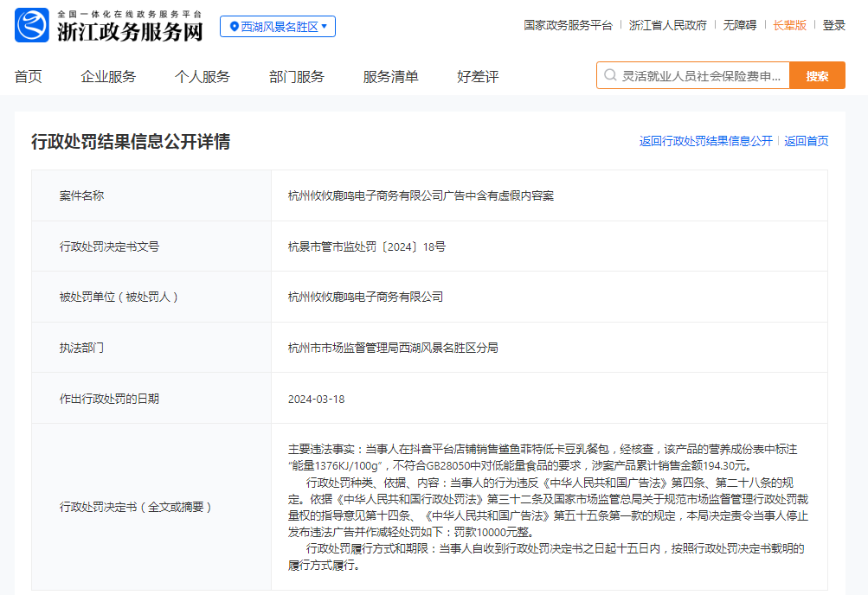Click the location pin icon beside 西湖风景名胜区
868x595 pixels.
pos(234,27)
